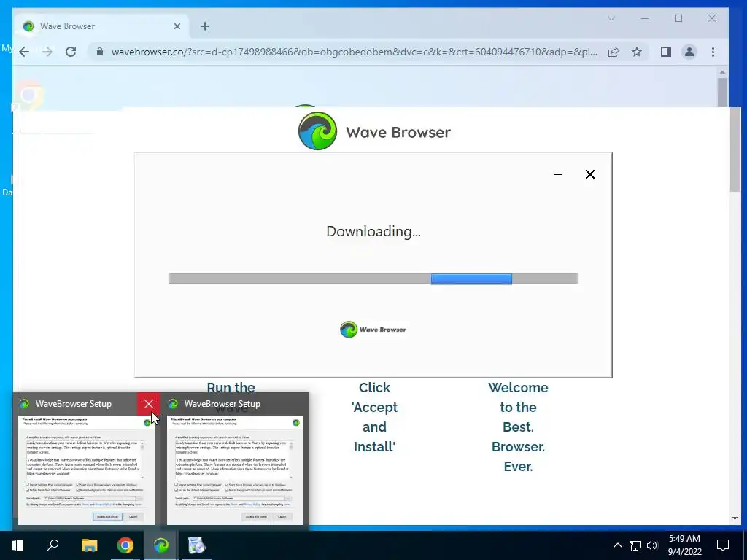Click the scrollbar up arrow
Image resolution: width=747 pixels, height=560 pixels.
[722, 72]
